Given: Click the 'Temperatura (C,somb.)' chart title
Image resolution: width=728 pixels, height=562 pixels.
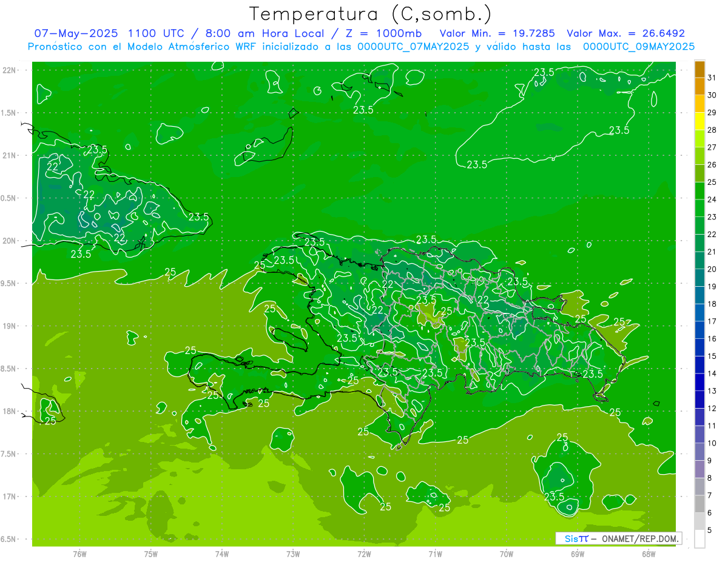Looking at the screenshot, I should point(370,13).
